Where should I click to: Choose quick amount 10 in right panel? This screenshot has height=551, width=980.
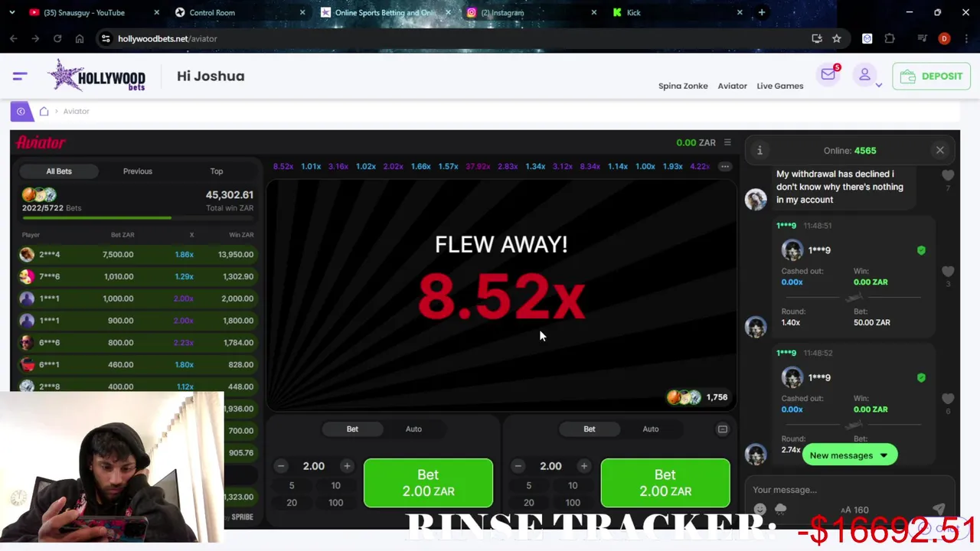[x=573, y=485]
